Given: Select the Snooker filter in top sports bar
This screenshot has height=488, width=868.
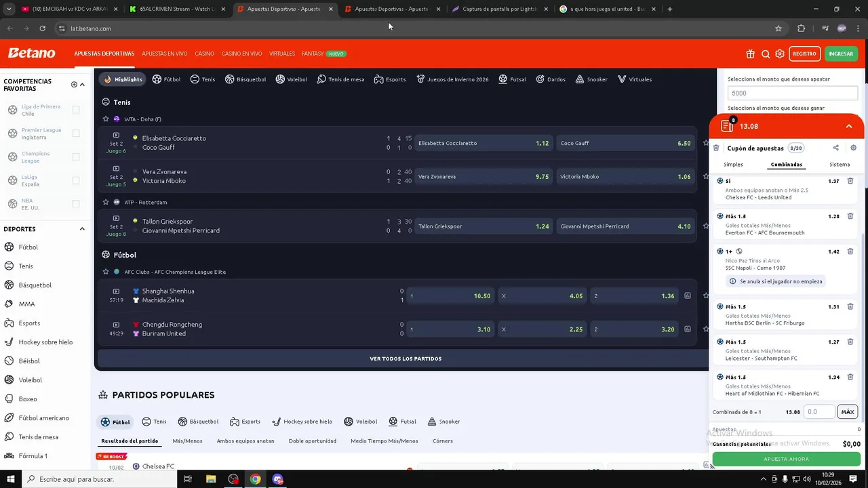Looking at the screenshot, I should [x=591, y=79].
